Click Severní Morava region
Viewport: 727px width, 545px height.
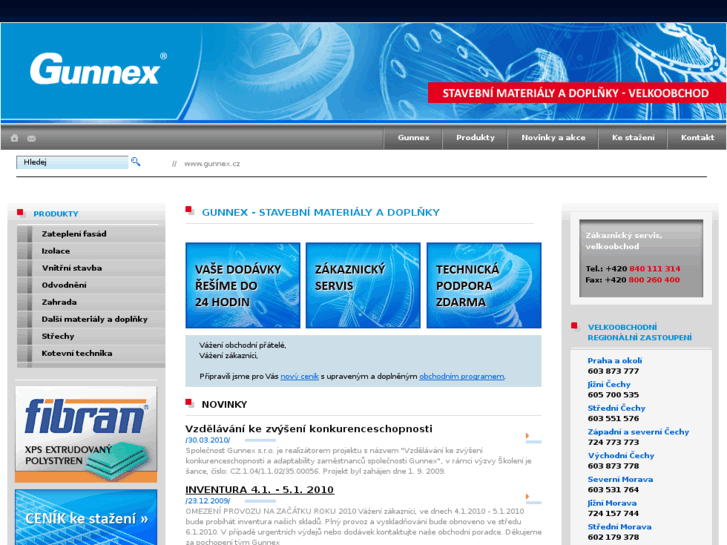pos(620,479)
